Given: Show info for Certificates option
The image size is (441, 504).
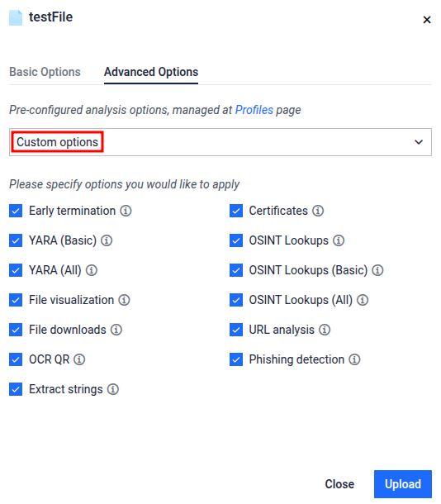Looking at the screenshot, I should point(318,211).
